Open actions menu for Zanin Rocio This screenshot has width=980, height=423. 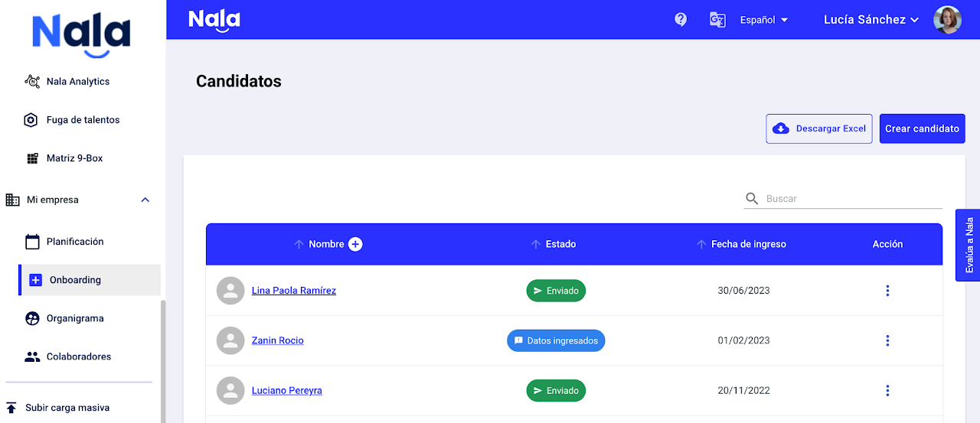point(887,340)
